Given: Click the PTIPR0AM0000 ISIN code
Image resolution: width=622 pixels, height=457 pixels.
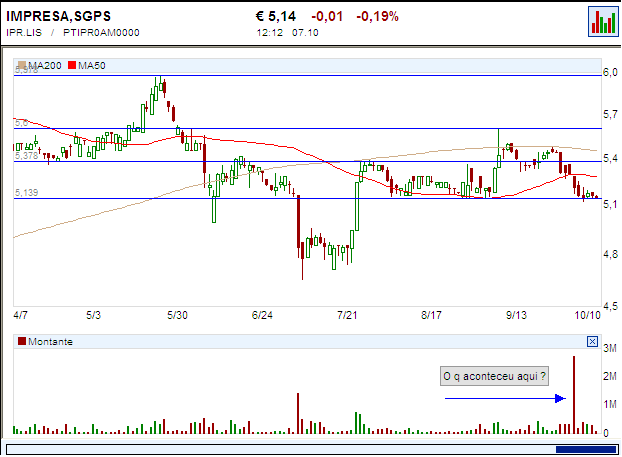Looking at the screenshot, I should coord(101,33).
